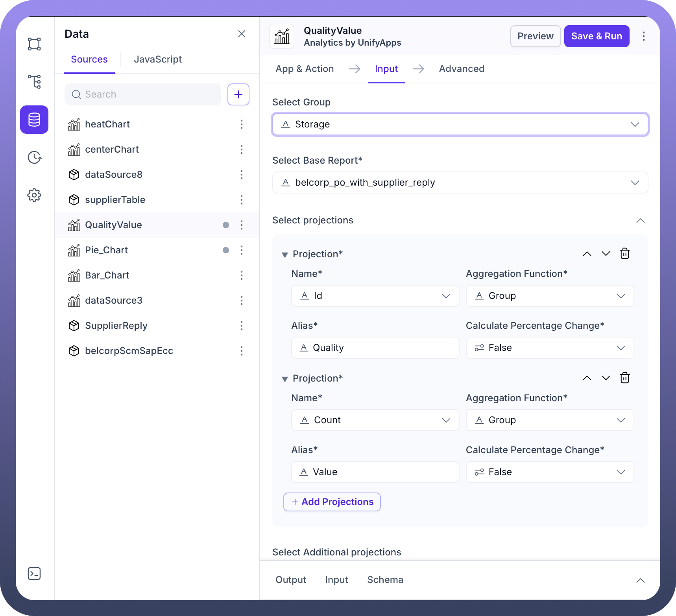
Task: Open options menu for Bar_Chart
Action: [x=242, y=275]
